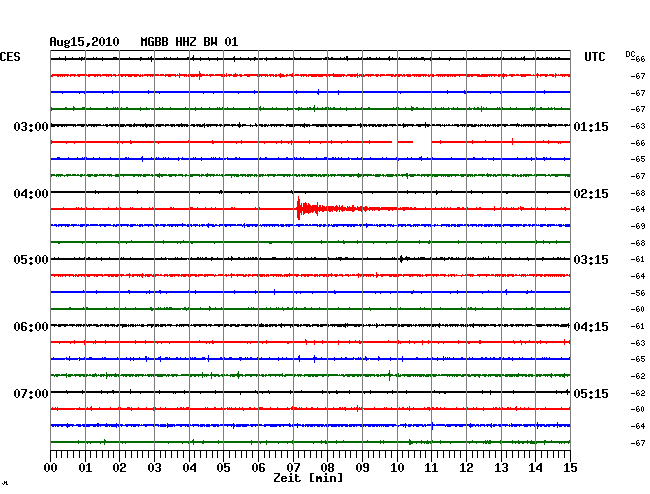Select minute 02 on the time axis

[119, 468]
